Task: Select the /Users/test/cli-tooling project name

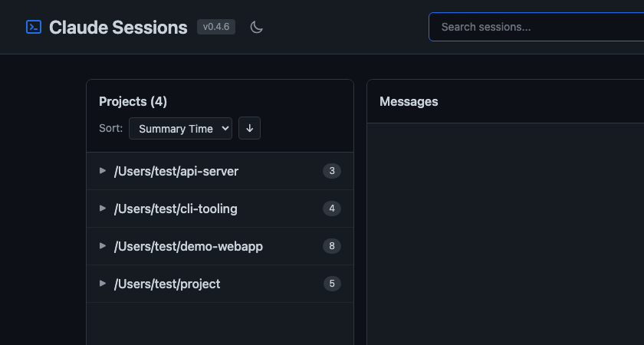Action: 176,209
